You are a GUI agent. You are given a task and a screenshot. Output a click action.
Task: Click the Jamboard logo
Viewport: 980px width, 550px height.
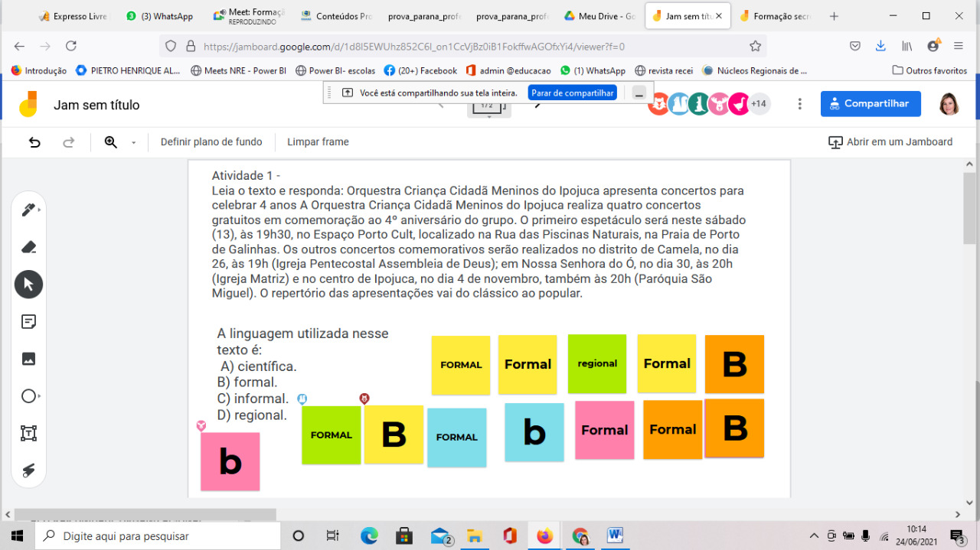tap(28, 104)
